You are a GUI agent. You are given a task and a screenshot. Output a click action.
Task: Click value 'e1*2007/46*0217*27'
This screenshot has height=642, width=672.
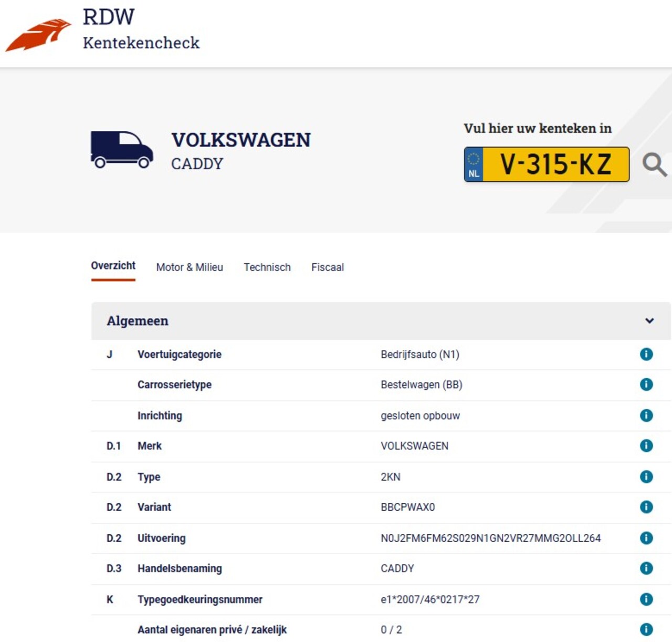click(x=430, y=599)
